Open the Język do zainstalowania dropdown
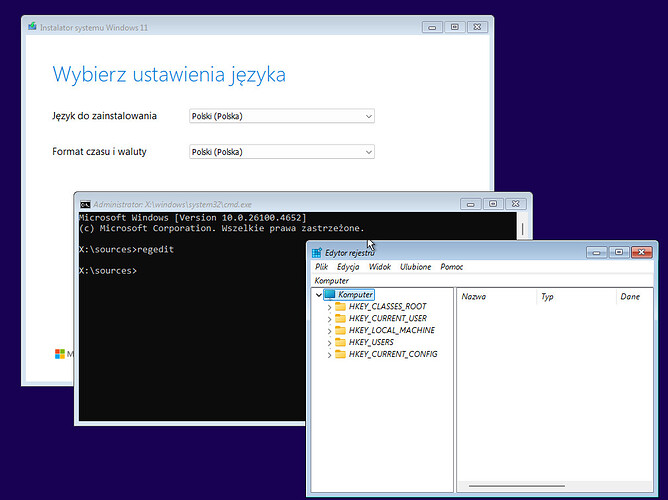Image resolution: width=668 pixels, height=500 pixels. [282, 116]
